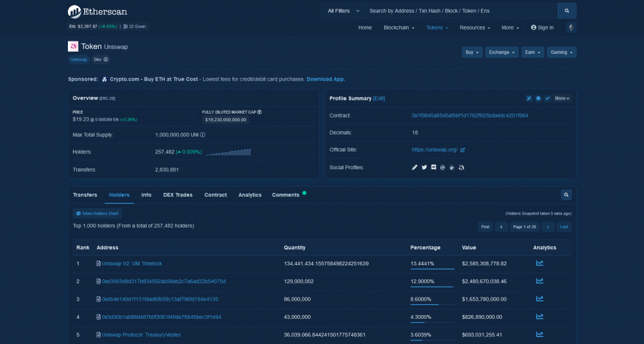Click the Etherscan logo

[97, 11]
